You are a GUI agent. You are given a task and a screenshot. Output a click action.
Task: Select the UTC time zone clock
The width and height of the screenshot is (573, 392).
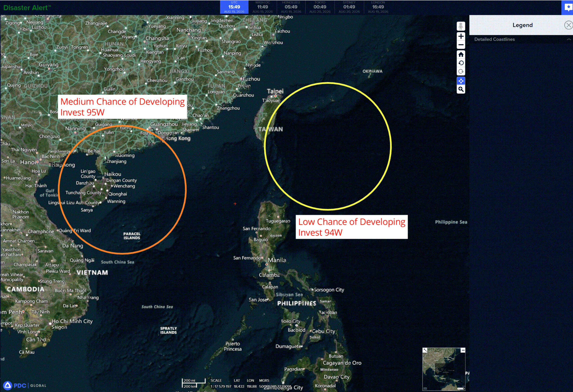234,7
